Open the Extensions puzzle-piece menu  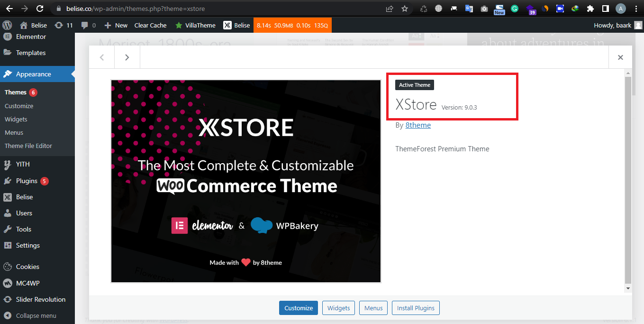point(590,9)
